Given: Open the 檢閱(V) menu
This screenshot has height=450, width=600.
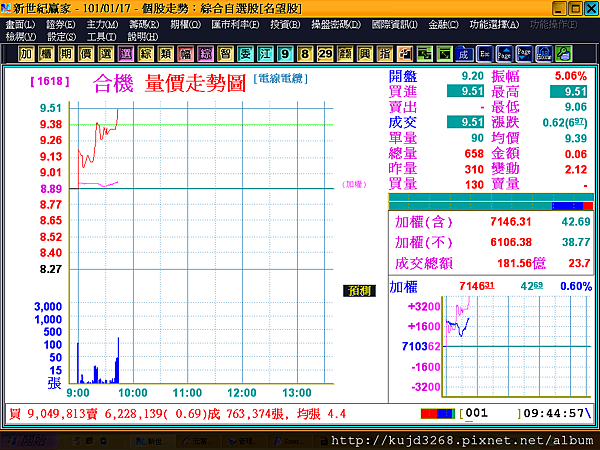Looking at the screenshot, I should [x=21, y=37].
